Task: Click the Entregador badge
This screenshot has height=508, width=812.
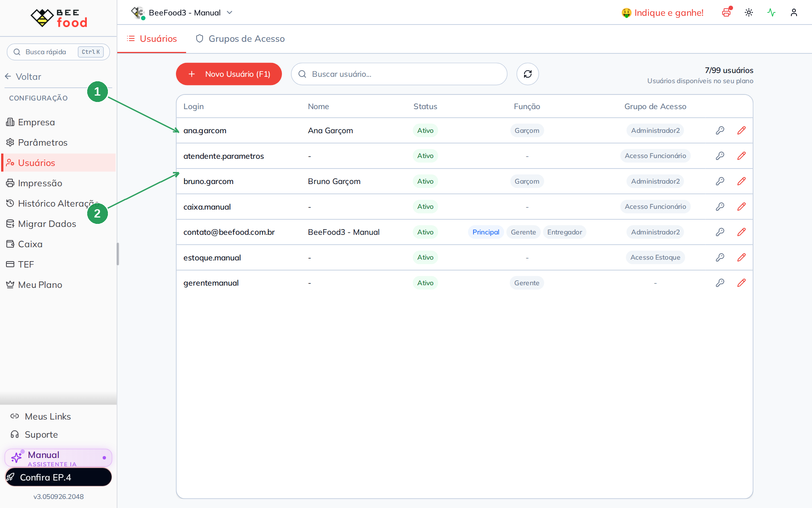Action: point(565,232)
